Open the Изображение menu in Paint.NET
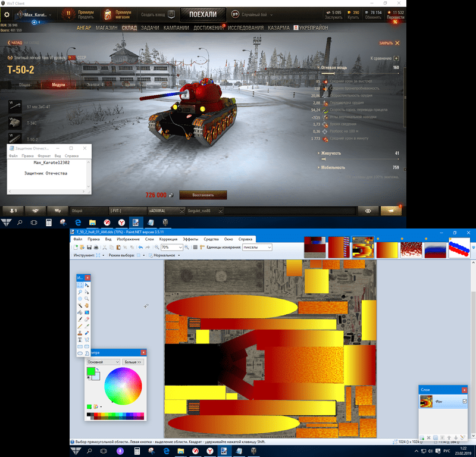The image size is (476, 457). click(x=128, y=239)
